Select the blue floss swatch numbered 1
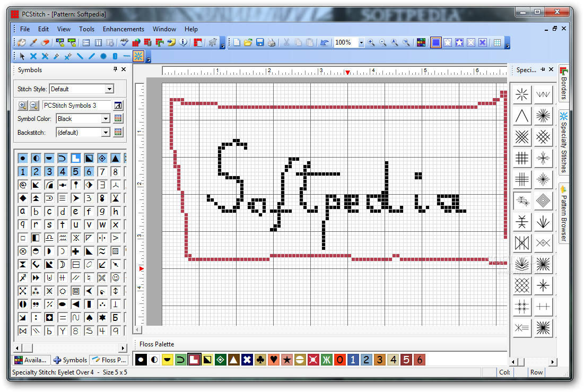584x392 pixels. pyautogui.click(x=353, y=360)
